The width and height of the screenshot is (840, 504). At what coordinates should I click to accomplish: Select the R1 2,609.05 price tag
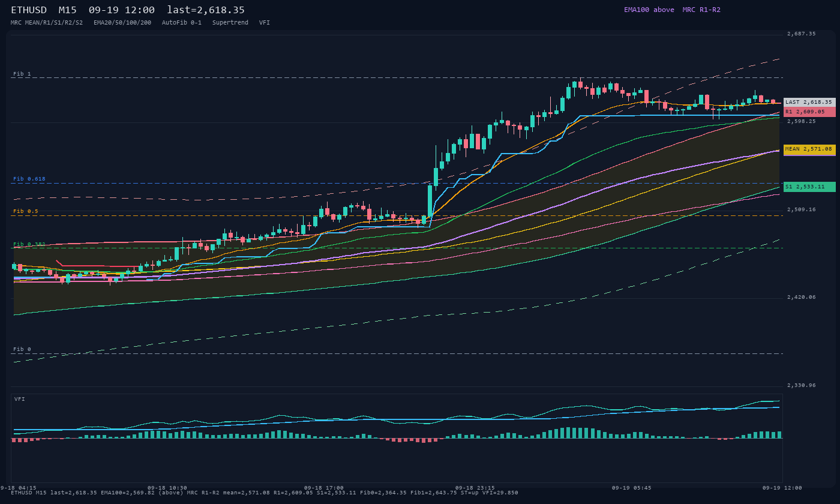click(809, 112)
